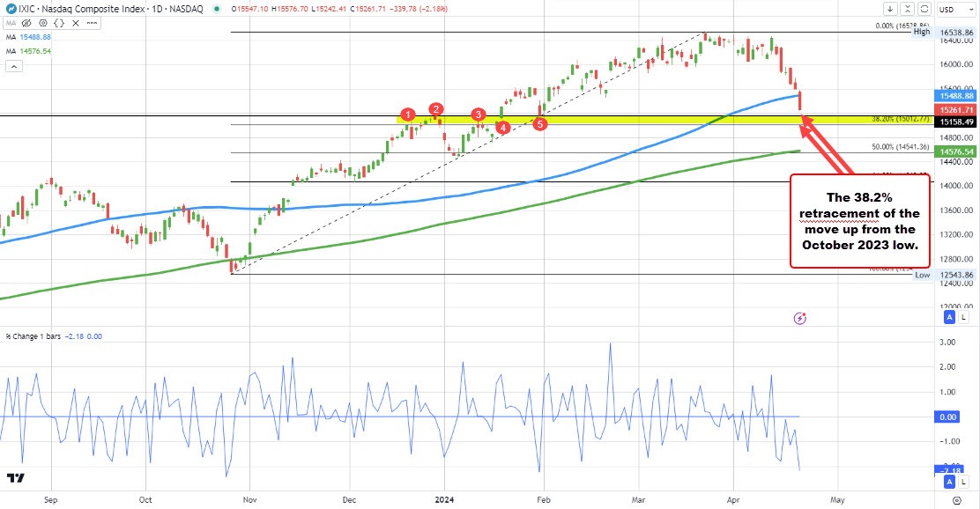Open the MA indicator more options menu

coord(92,24)
